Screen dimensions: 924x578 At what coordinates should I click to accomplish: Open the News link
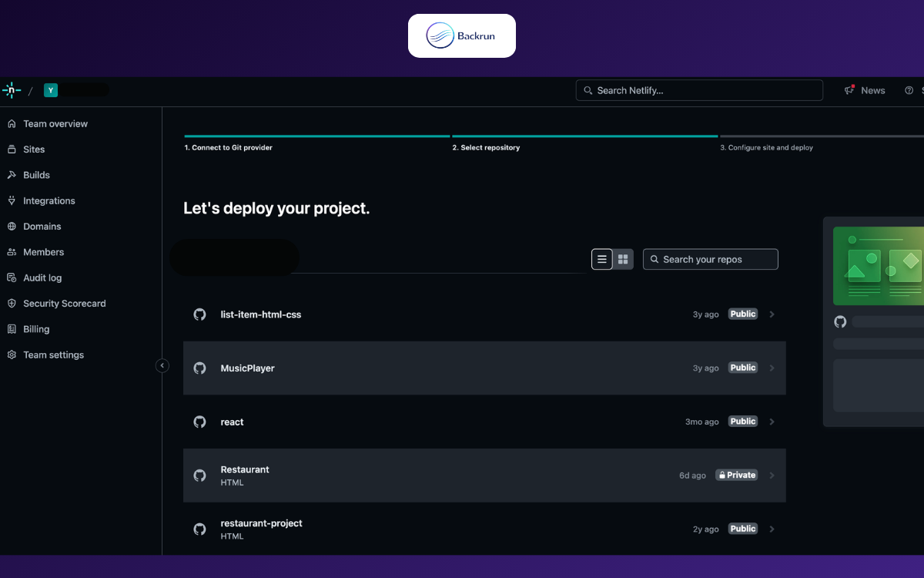873,90
